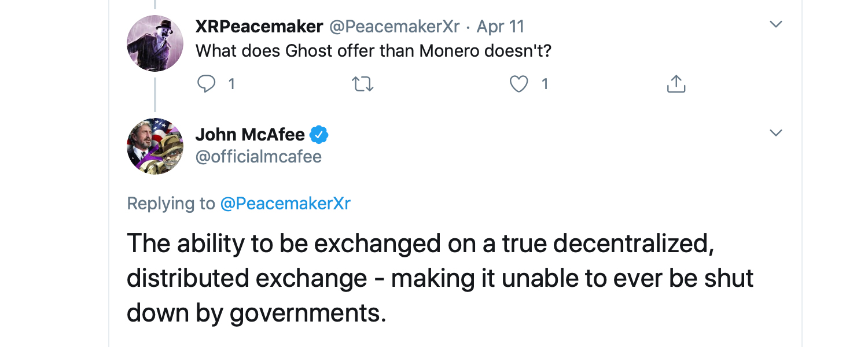Click the reply count number beside the bubble
Viewport: 868px width, 347px height.
pos(231,84)
